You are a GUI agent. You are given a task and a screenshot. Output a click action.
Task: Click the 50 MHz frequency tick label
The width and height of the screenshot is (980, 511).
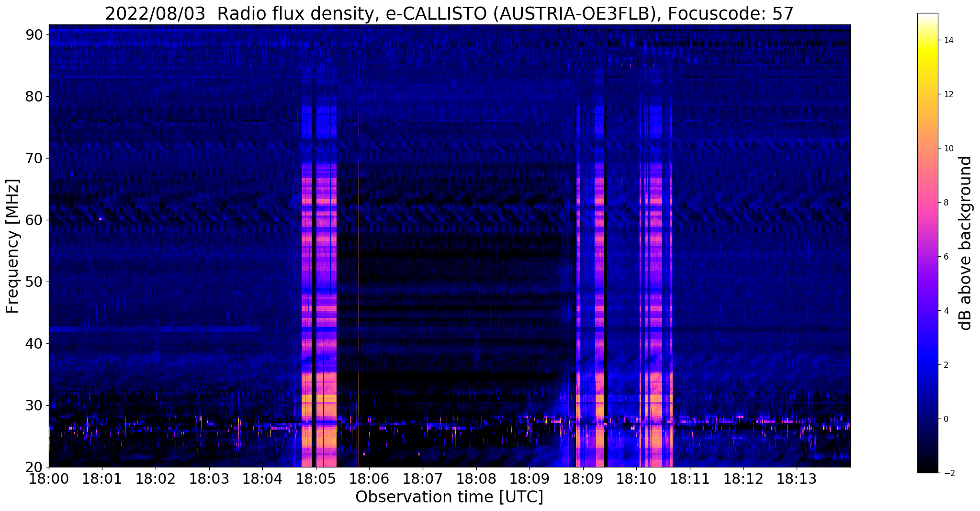point(34,282)
